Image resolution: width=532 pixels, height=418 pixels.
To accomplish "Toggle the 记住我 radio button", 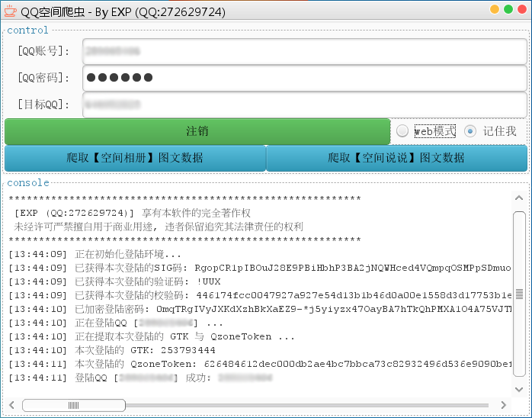I will pos(470,131).
